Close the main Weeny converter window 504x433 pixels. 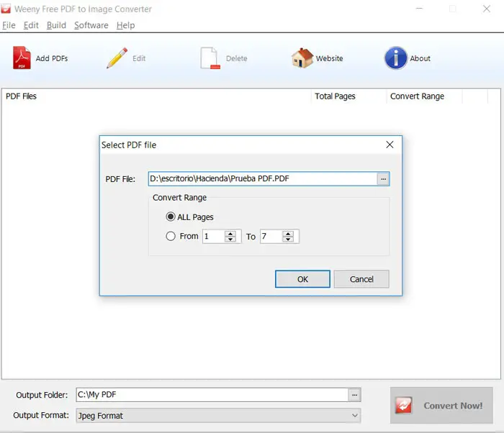pyautogui.click(x=487, y=9)
